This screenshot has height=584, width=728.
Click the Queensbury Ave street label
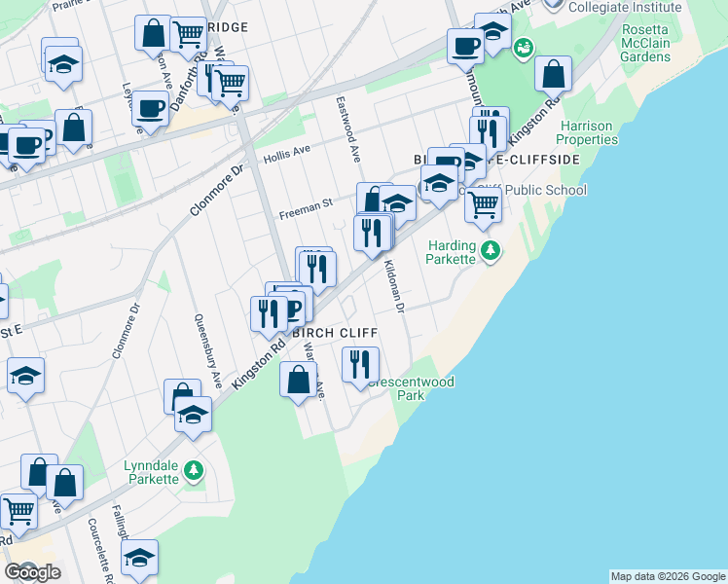click(x=209, y=351)
